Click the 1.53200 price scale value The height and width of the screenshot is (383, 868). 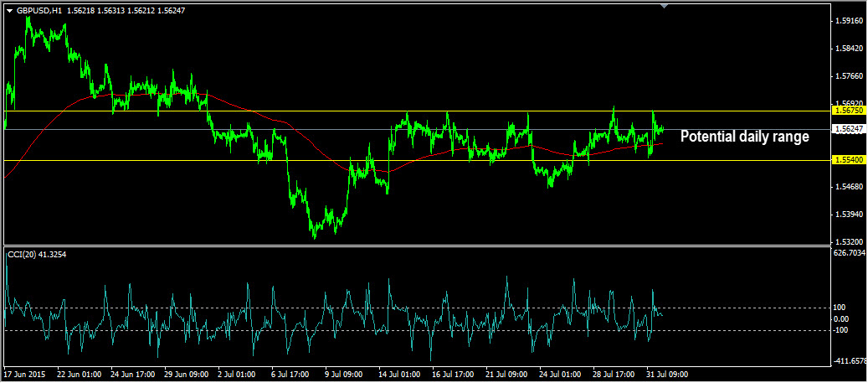pos(850,242)
